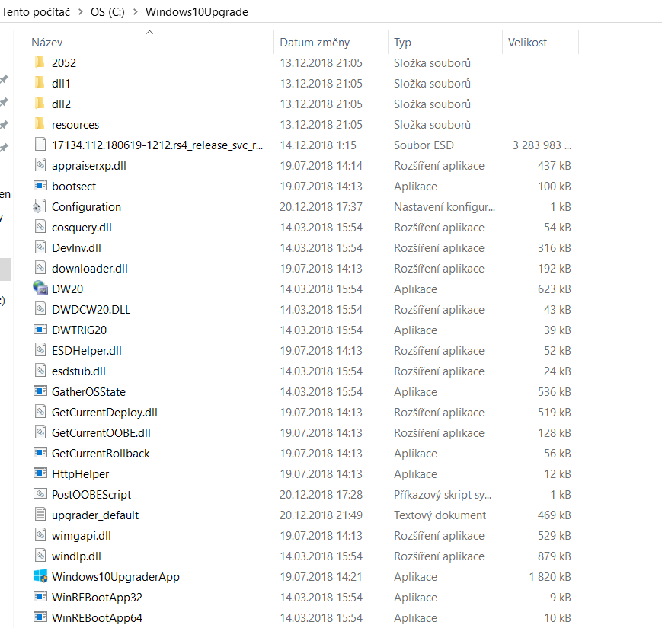Click type Soubor ESD
Screen dimensions: 662x644
424,145
